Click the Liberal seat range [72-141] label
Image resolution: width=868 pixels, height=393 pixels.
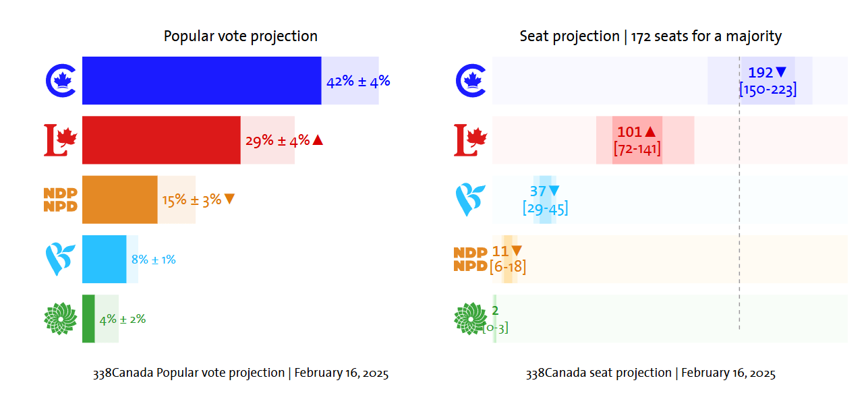tap(637, 149)
